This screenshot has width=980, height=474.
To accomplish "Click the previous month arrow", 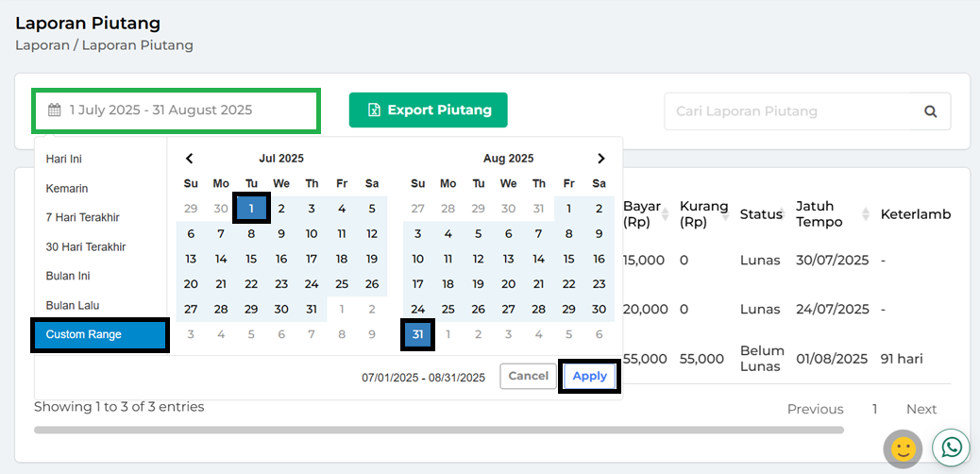I will point(190,159).
